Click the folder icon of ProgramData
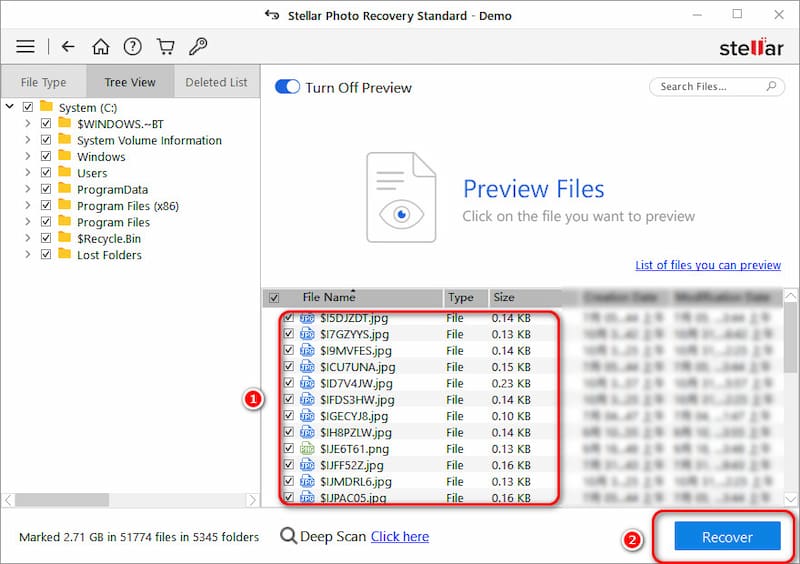 click(64, 188)
